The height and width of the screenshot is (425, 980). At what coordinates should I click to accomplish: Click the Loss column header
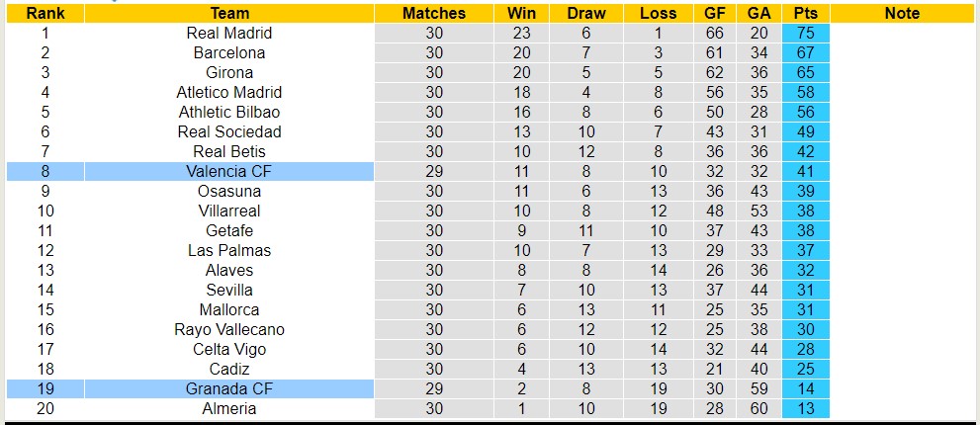659,13
